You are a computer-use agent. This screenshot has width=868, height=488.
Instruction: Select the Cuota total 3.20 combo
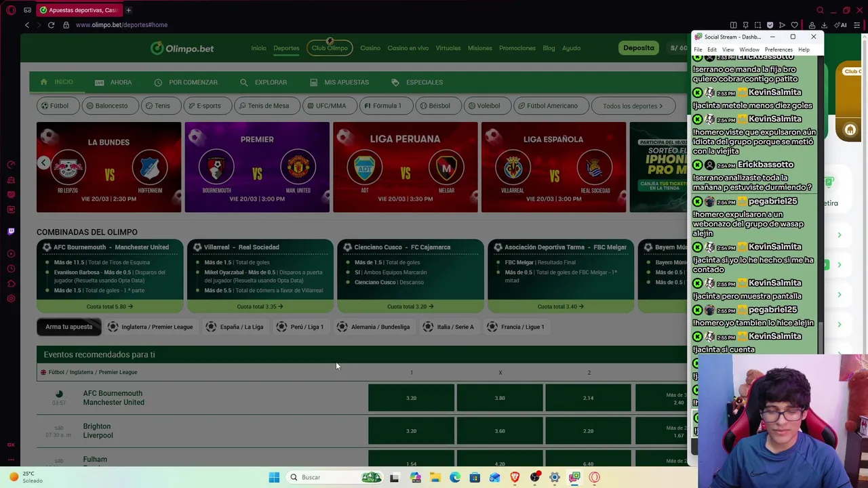pyautogui.click(x=410, y=306)
